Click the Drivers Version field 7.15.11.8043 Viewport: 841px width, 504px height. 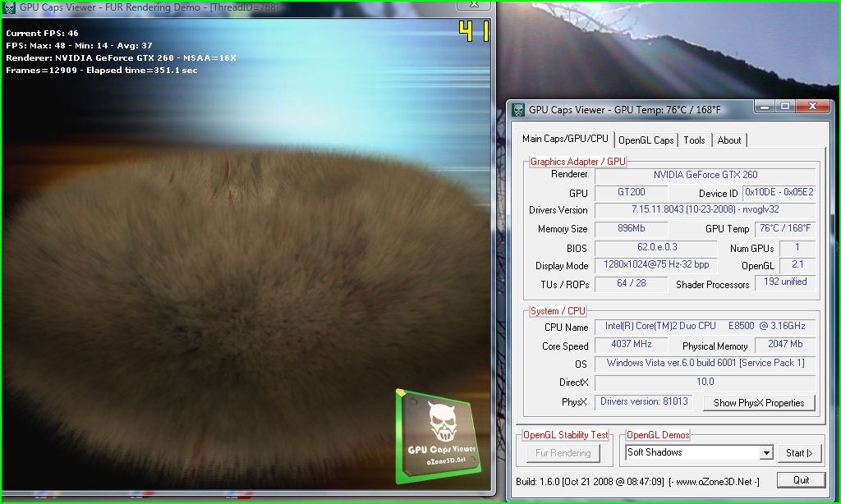[705, 209]
